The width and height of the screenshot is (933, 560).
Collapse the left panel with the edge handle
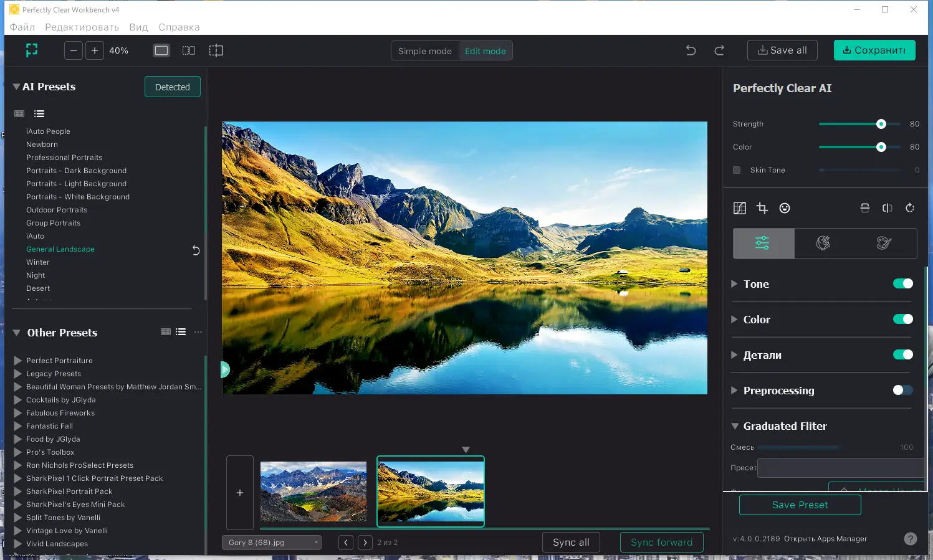(x=224, y=370)
